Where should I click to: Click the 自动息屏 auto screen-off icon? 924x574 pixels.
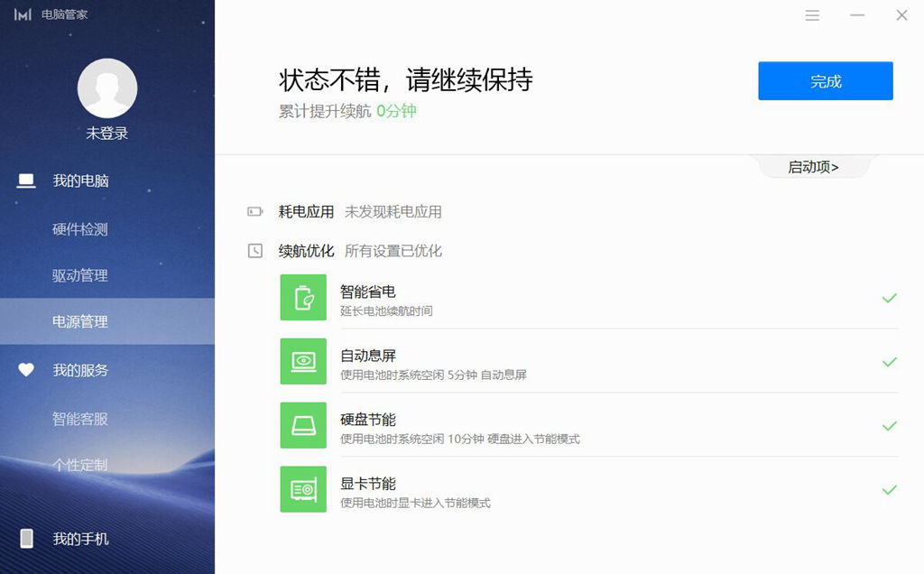(303, 362)
